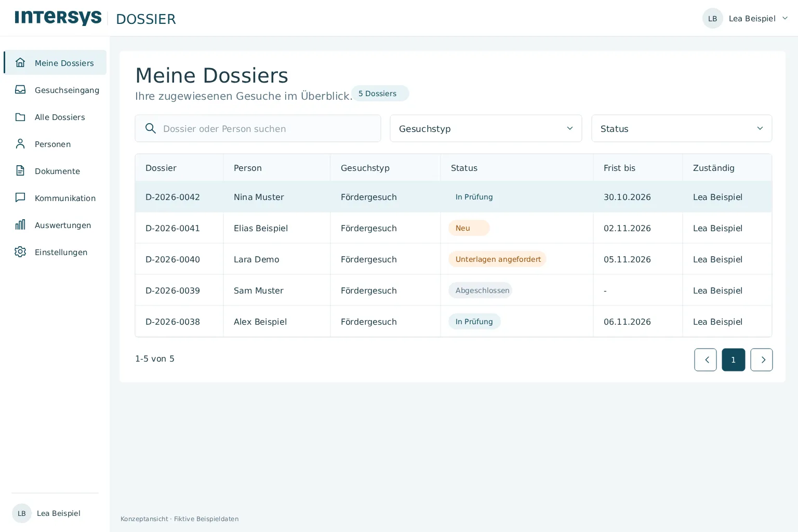Screen dimensions: 798x532
Task: Click the magnifier icon in the search box
Action: pos(151,128)
